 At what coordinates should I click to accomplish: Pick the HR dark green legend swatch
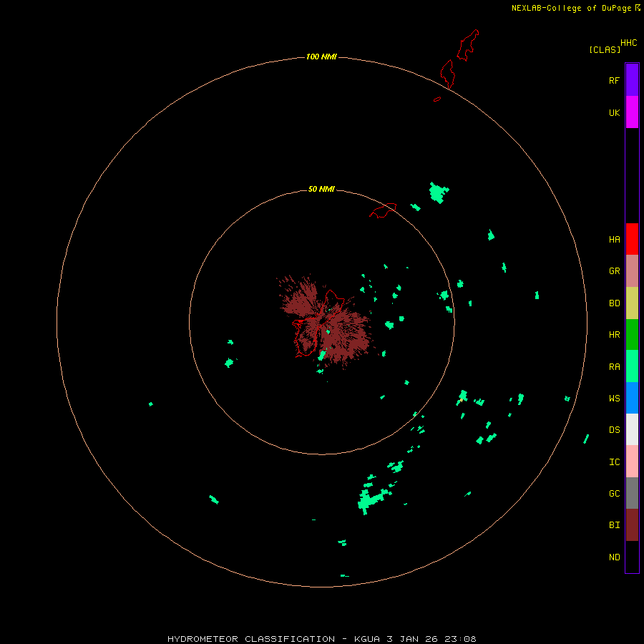click(632, 335)
